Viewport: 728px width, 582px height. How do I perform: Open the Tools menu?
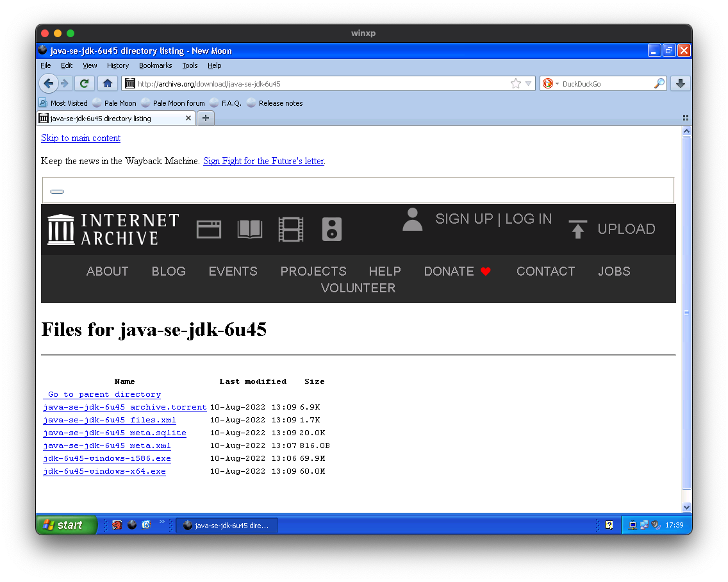(190, 65)
